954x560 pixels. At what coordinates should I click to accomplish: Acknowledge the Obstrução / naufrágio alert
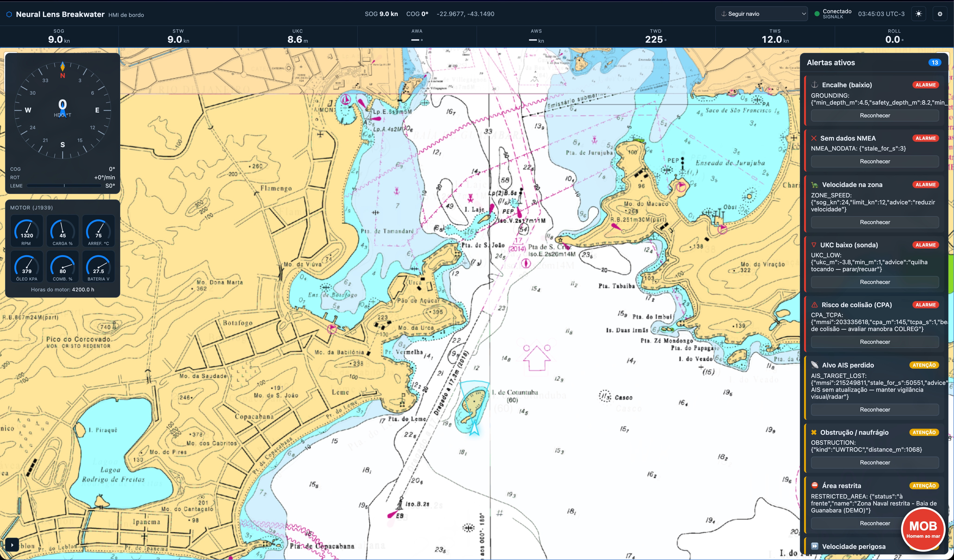(x=875, y=462)
